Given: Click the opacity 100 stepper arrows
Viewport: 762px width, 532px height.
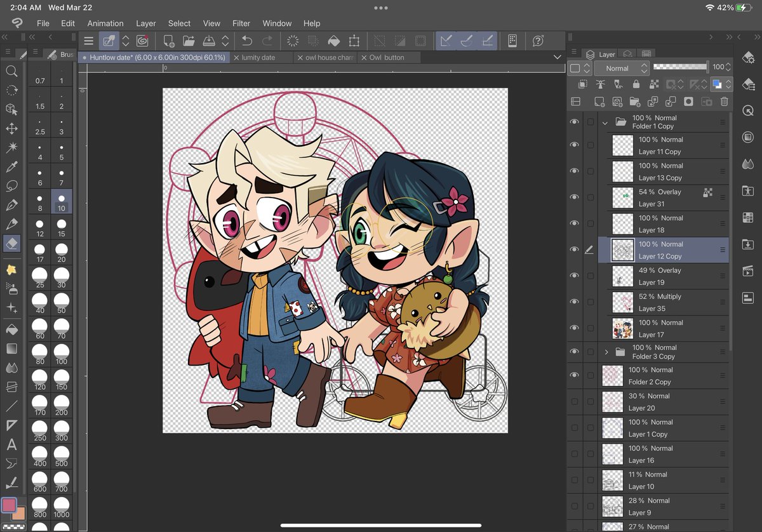Looking at the screenshot, I should 728,67.
